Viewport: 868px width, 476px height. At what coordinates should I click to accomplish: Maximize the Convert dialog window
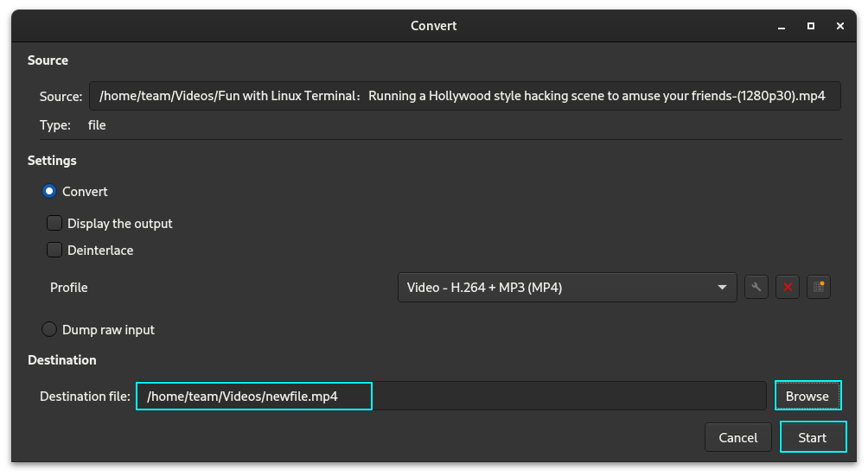811,26
